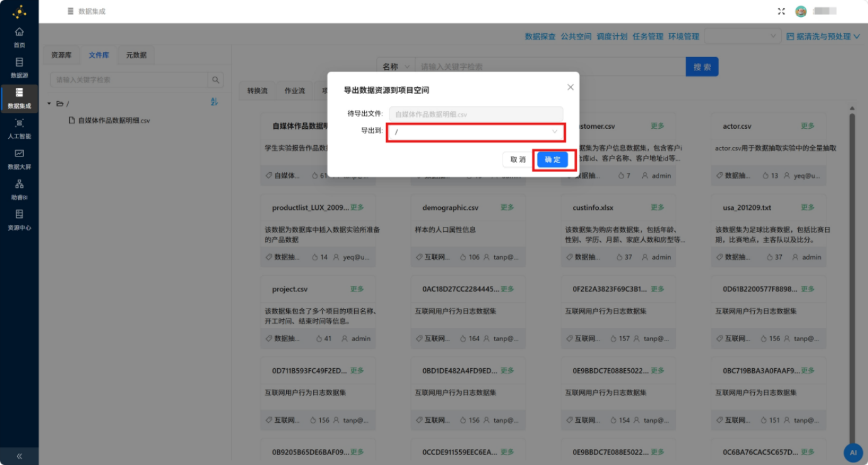Select the 数据集成 sidebar icon
Image resolution: width=868 pixels, height=465 pixels.
click(x=19, y=98)
